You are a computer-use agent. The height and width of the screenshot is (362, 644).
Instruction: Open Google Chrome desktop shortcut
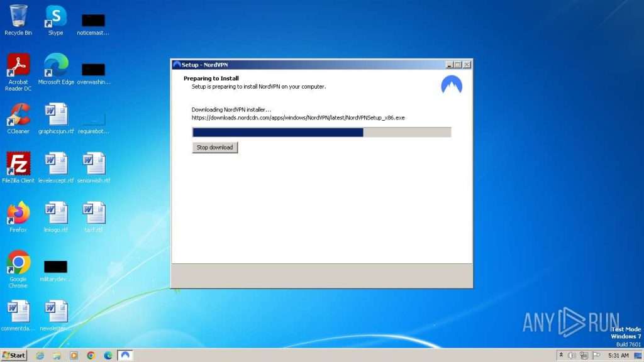click(x=17, y=261)
